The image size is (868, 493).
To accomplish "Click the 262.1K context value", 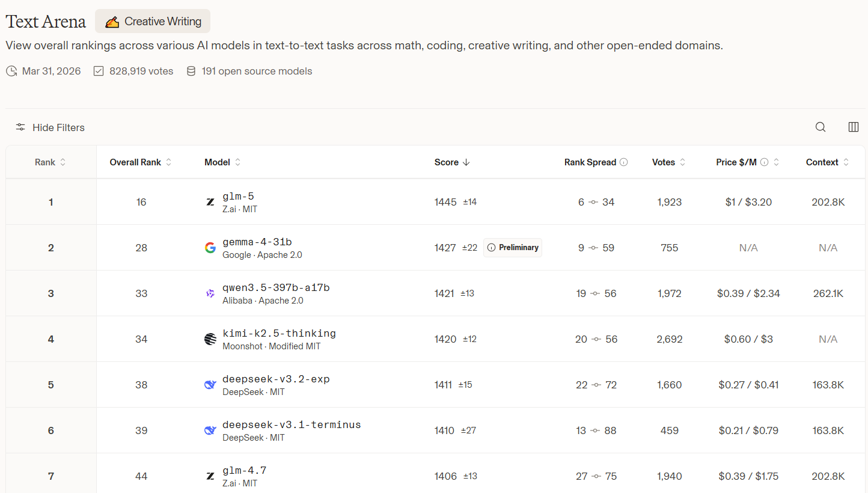I will (x=828, y=293).
